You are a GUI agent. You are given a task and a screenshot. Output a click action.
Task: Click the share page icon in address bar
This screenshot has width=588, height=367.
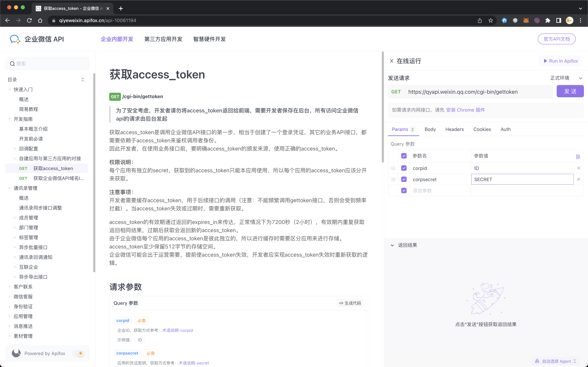[480, 20]
